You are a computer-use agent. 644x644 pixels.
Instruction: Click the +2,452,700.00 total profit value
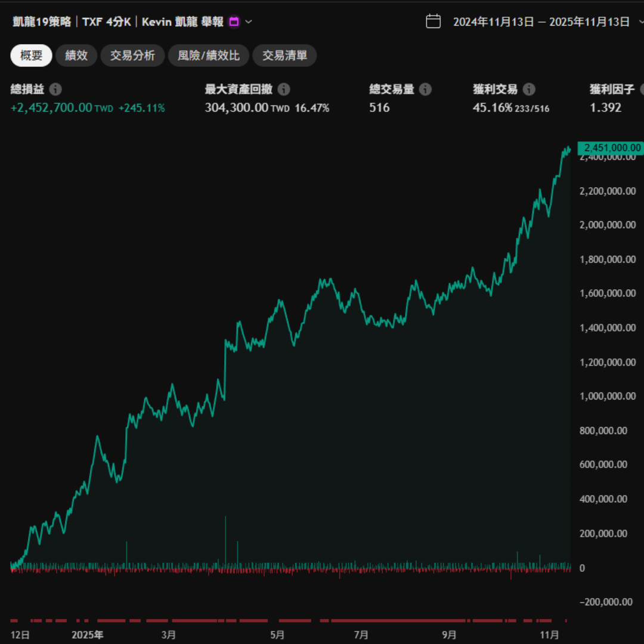(51, 108)
